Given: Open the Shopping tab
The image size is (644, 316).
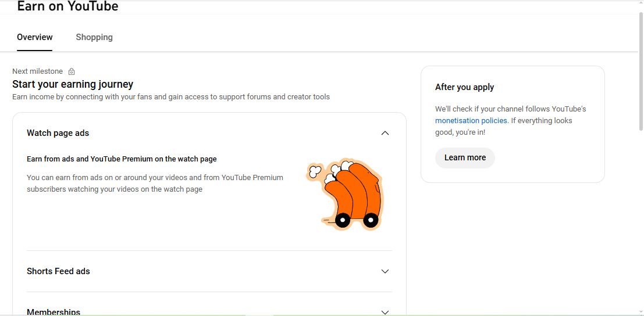Looking at the screenshot, I should click(x=94, y=37).
